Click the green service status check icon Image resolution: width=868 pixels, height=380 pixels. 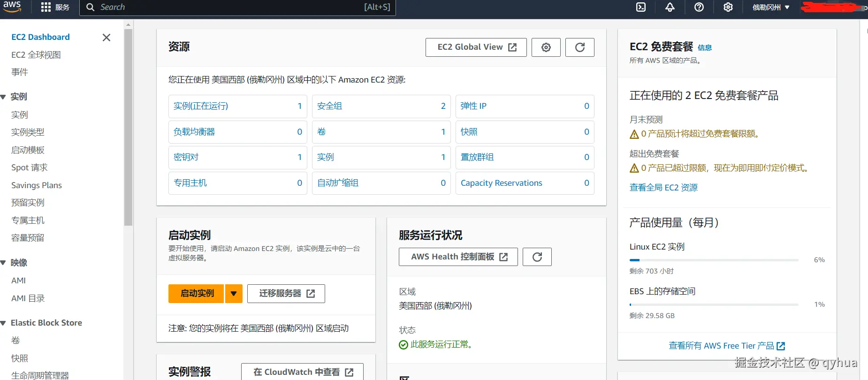tap(404, 345)
